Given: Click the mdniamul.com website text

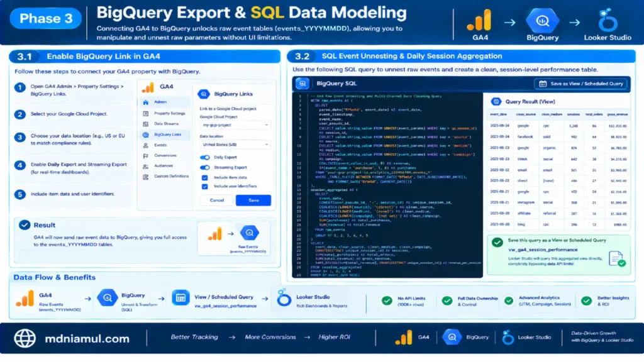Looking at the screenshot, I should pos(87,339).
